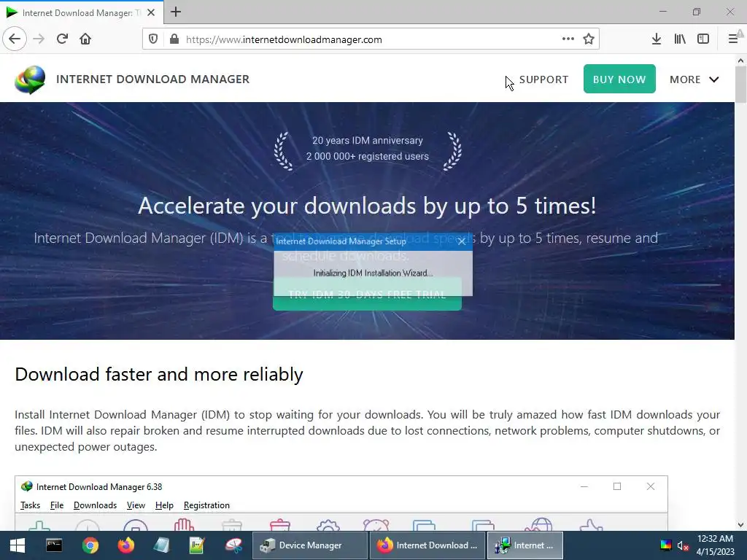Viewport: 747px width, 560px height.
Task: Open the SUPPORT page link
Action: pyautogui.click(x=543, y=79)
